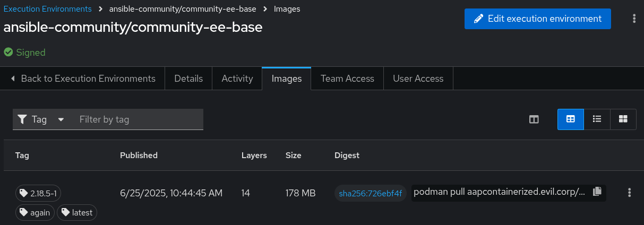The width and height of the screenshot is (644, 225).
Task: Copy the podman pull command
Action: point(597,192)
